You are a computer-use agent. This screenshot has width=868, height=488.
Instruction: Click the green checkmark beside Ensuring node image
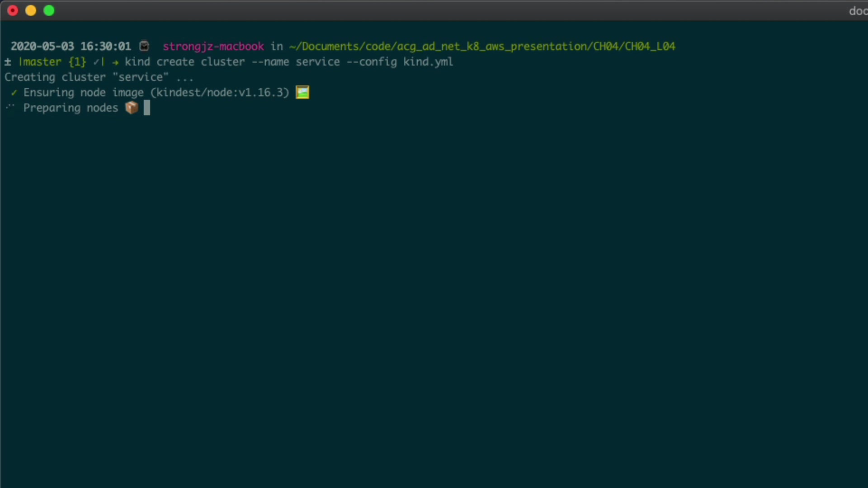14,93
